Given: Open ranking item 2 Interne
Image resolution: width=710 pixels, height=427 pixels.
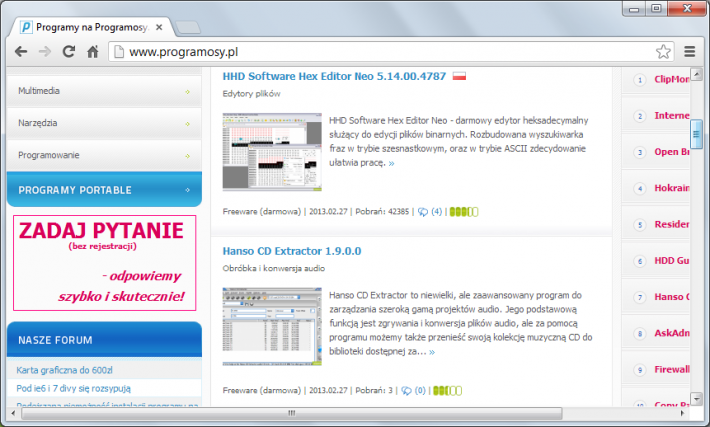Looking at the screenshot, I should tap(672, 115).
